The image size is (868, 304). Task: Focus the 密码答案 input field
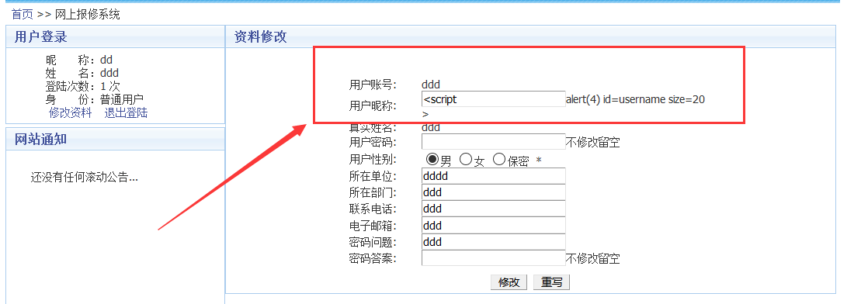(493, 258)
